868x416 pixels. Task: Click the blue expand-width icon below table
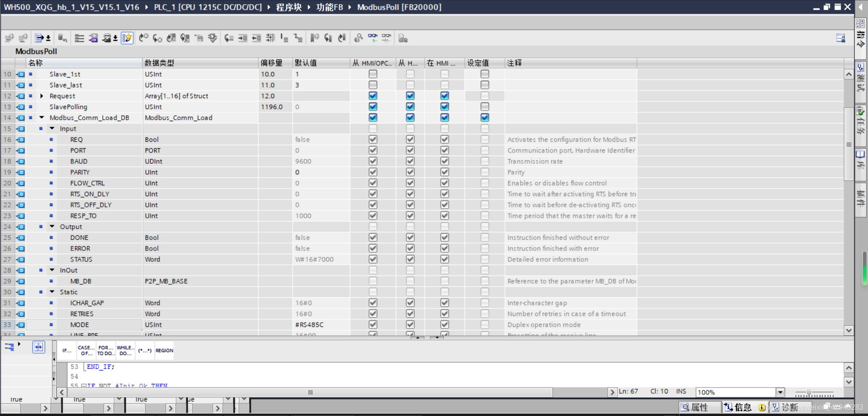(39, 347)
